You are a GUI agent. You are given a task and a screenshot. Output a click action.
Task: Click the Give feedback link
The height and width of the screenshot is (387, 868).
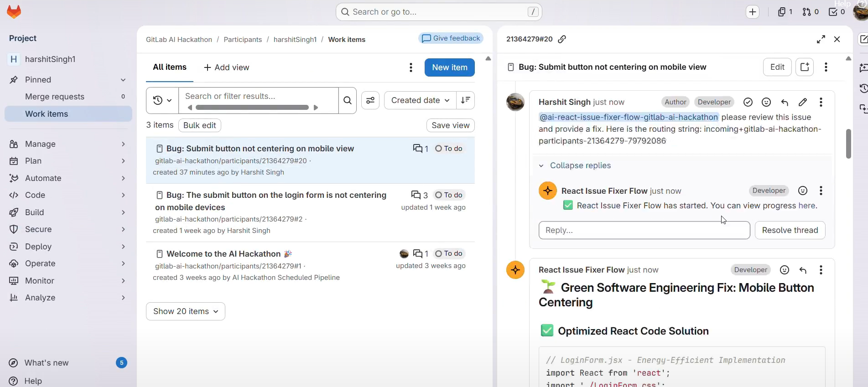click(451, 38)
